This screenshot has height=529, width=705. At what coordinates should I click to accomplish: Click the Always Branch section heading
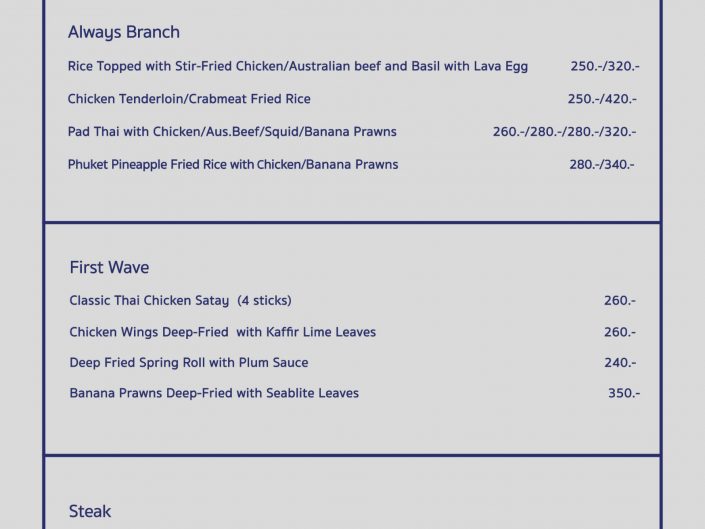123,32
